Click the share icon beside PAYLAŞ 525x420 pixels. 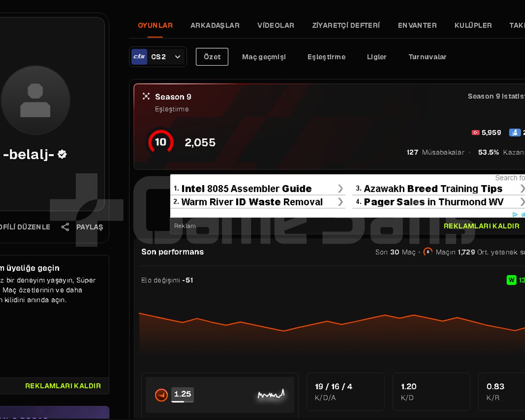point(65,227)
